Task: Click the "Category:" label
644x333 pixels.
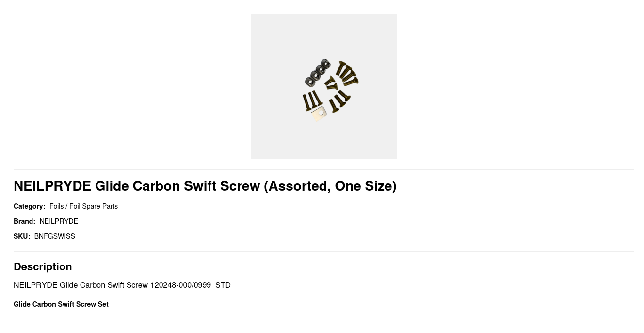Action: click(x=29, y=206)
